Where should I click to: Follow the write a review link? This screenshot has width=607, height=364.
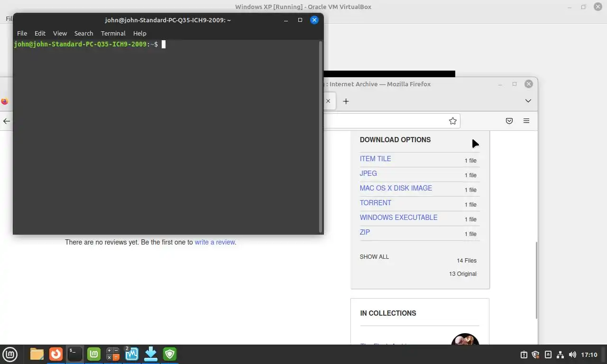pyautogui.click(x=215, y=242)
